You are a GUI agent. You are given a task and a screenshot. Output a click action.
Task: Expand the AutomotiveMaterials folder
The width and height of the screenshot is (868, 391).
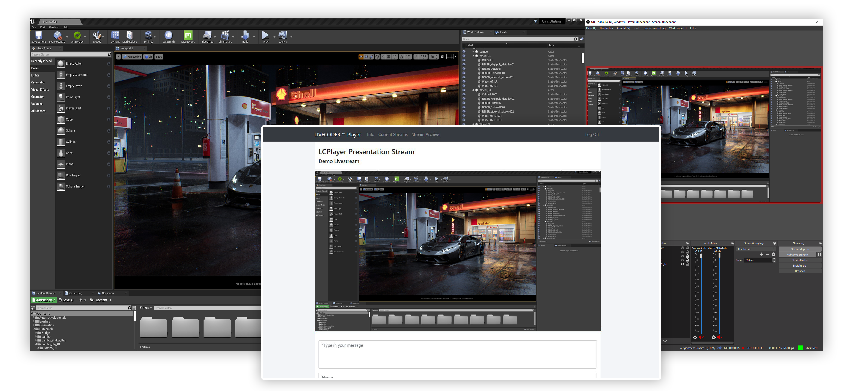tap(34, 318)
